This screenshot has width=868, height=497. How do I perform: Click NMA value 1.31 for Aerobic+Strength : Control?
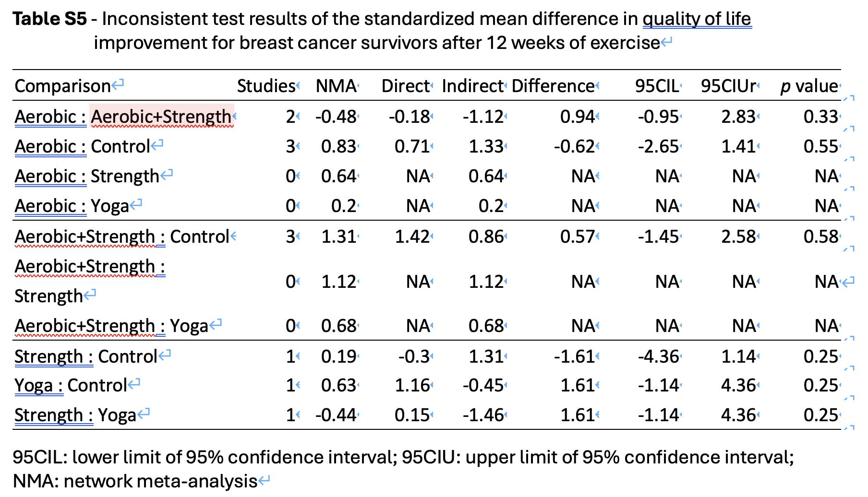338,237
